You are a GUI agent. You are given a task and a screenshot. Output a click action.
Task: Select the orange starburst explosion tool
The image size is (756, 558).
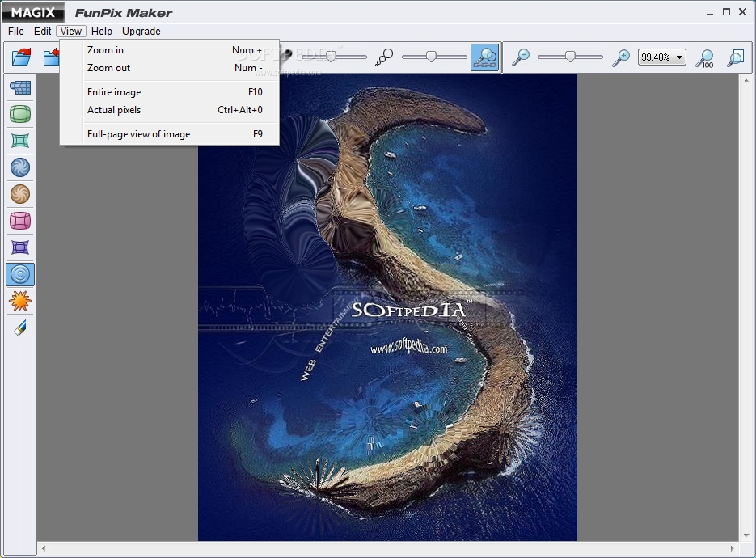(x=20, y=302)
